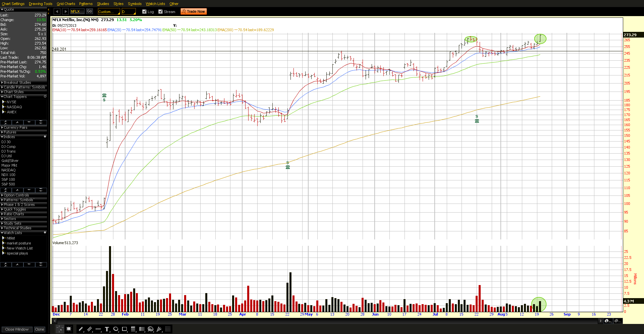Screen dimensions: 644x334
Task: Select the rectangle drawing tool
Action: [x=124, y=329]
